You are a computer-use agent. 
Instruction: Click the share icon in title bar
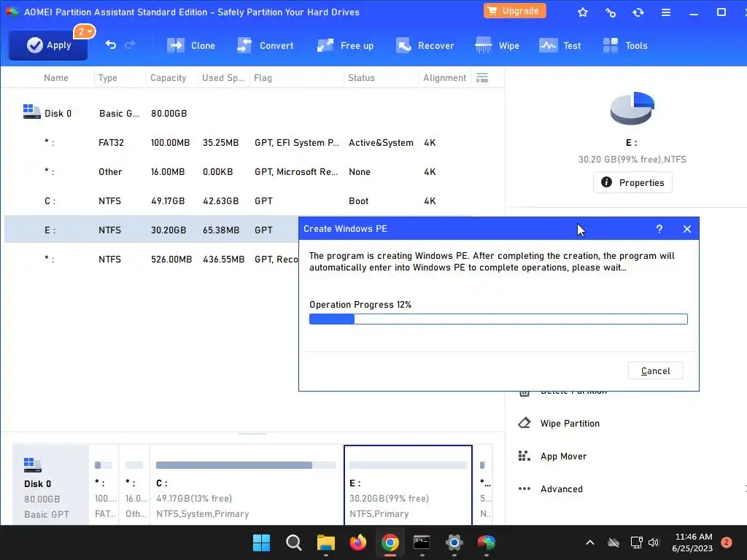pos(611,12)
